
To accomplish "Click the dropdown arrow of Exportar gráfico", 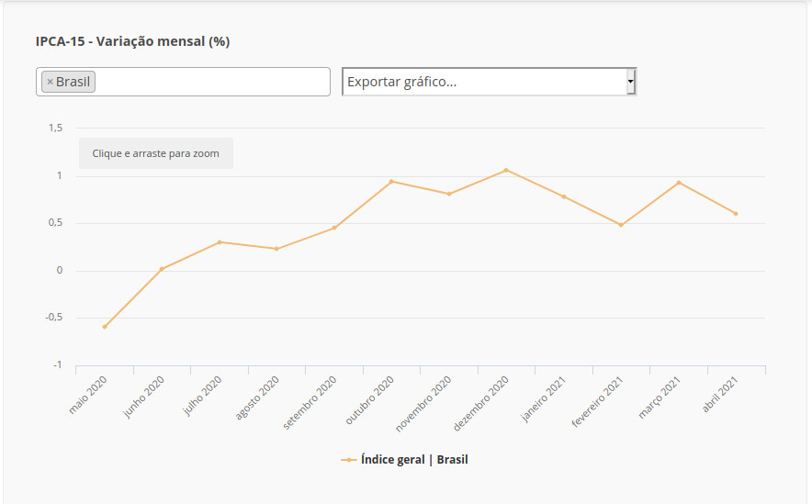I will pyautogui.click(x=630, y=82).
